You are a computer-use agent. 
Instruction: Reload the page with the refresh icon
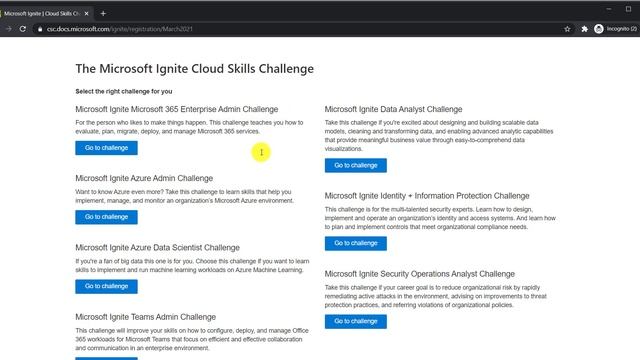tap(23, 29)
